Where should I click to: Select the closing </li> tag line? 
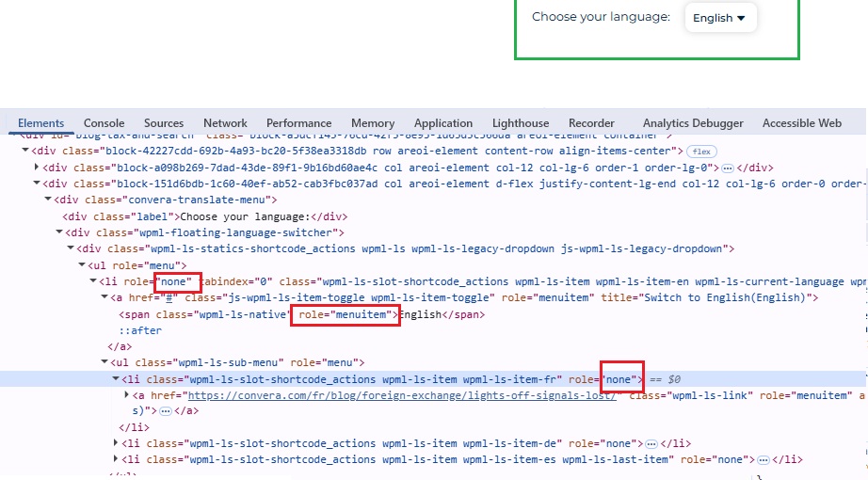134,427
